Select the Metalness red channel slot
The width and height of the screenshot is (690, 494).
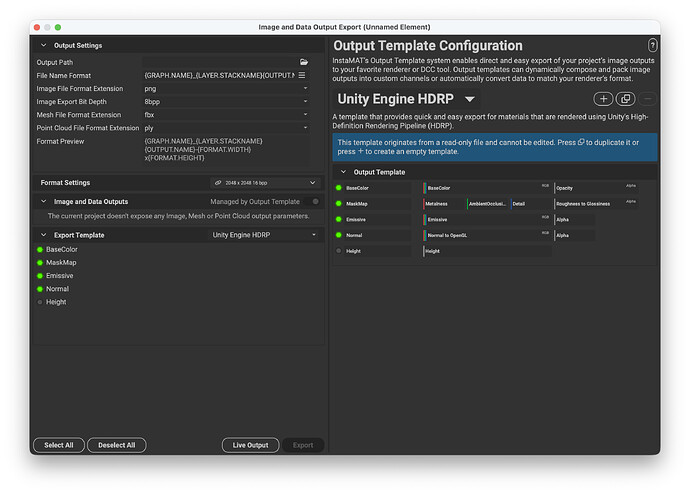(x=444, y=204)
